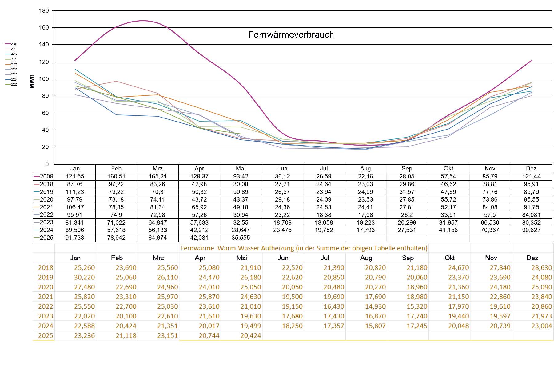The width and height of the screenshot is (554, 392).
Task: Click the 180 tick label on the y-axis
Action: 44,11
